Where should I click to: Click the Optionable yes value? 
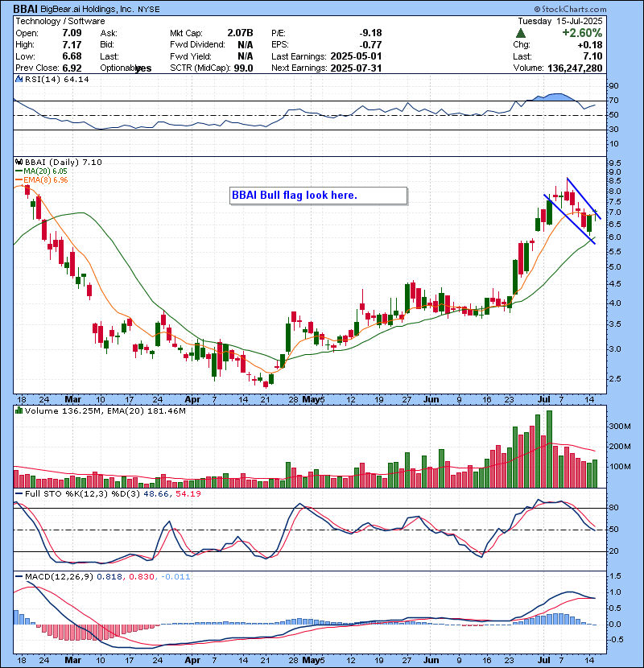click(x=143, y=68)
